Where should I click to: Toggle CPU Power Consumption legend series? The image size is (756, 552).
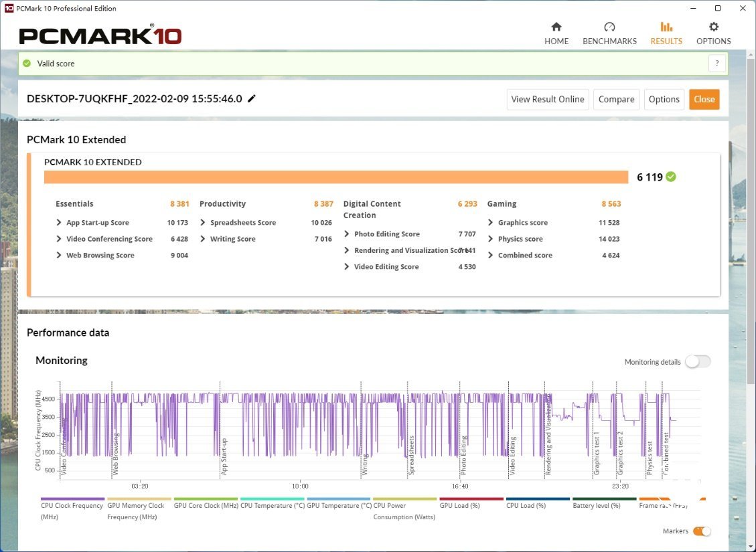tap(404, 509)
